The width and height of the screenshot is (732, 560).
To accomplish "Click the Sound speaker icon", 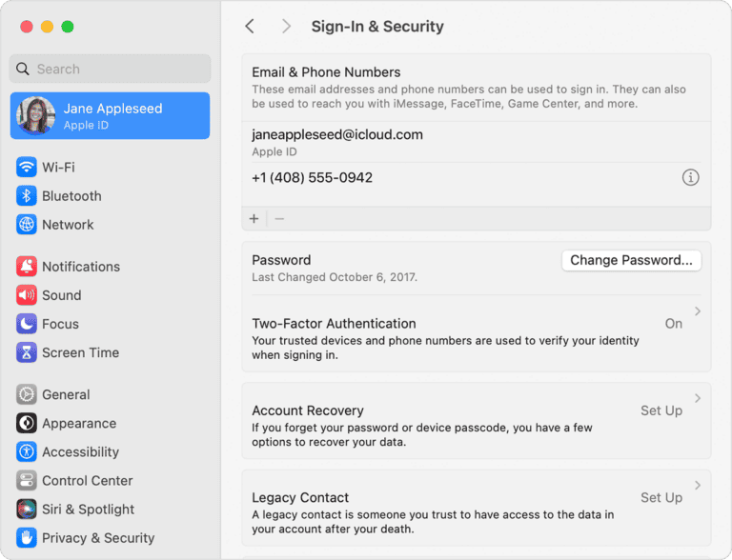I will click(x=27, y=295).
